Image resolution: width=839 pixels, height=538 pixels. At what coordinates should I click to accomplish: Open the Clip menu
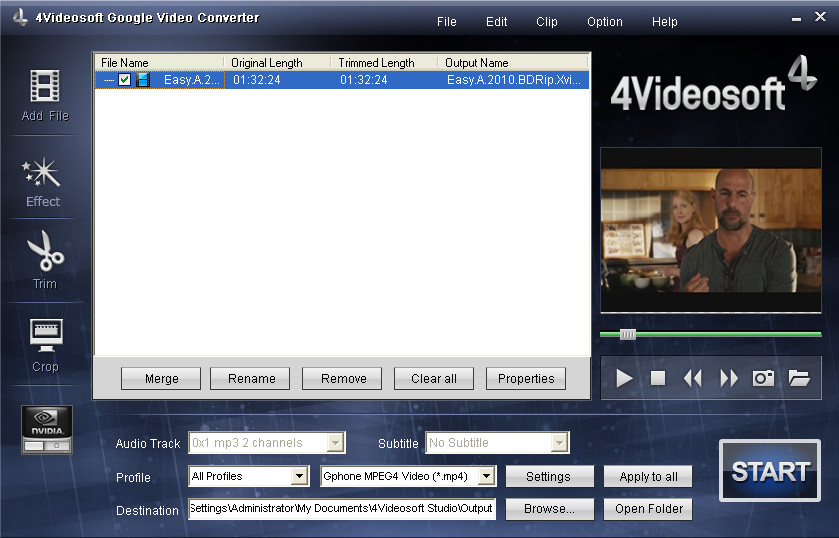[x=546, y=22]
